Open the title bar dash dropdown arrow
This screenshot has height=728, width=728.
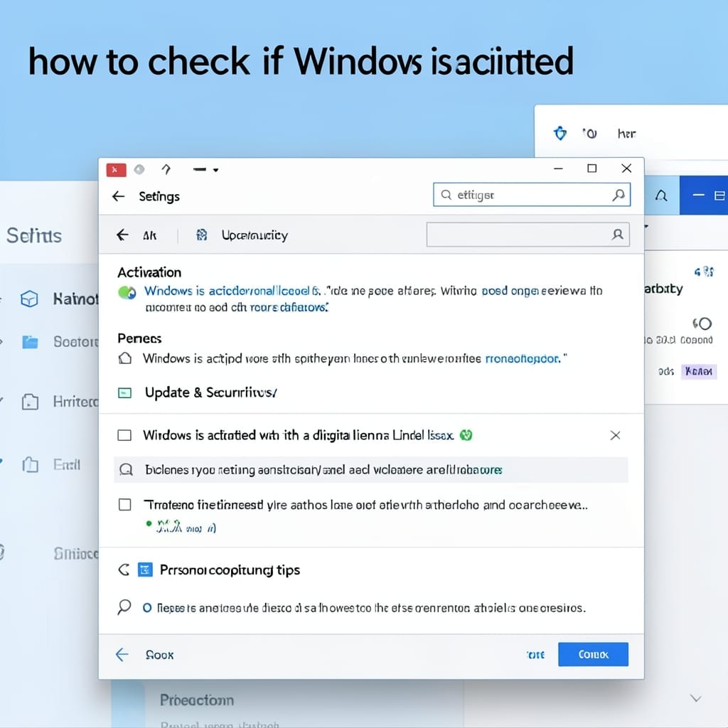point(216,170)
